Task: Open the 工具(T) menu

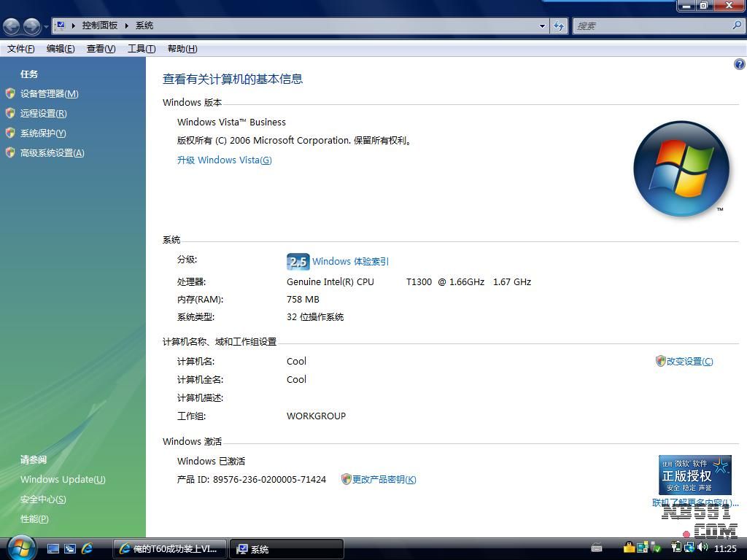Action: [141, 49]
